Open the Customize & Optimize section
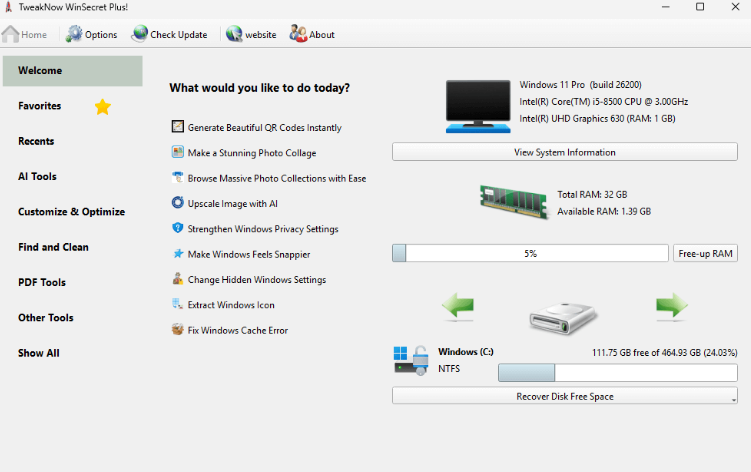Screen dimensions: 751x472 tap(72, 212)
